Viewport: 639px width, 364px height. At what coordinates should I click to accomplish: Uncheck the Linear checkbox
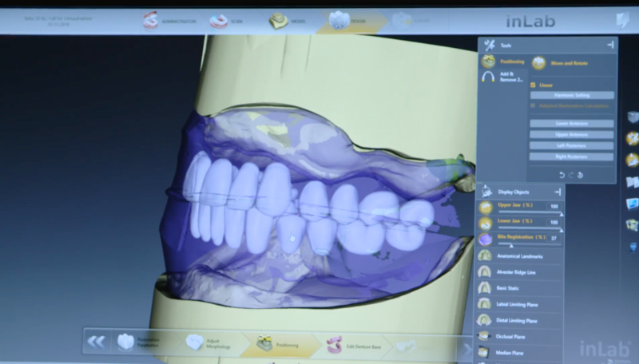[x=534, y=84]
